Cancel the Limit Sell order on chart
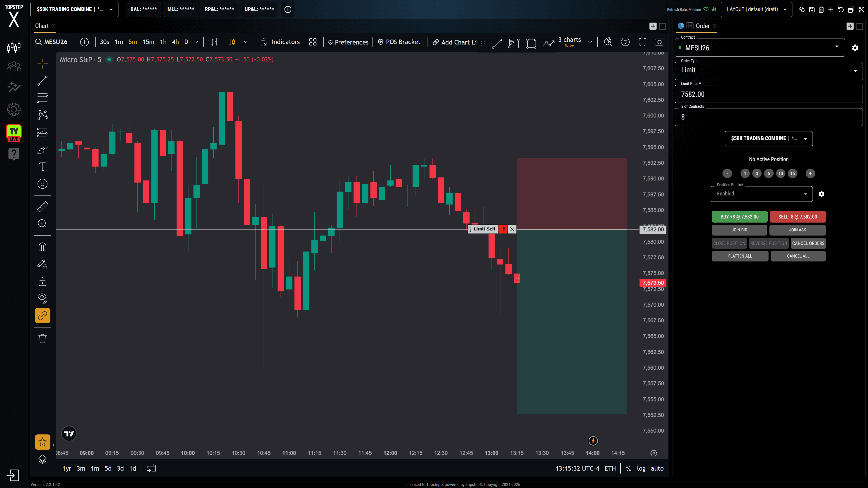 click(512, 229)
